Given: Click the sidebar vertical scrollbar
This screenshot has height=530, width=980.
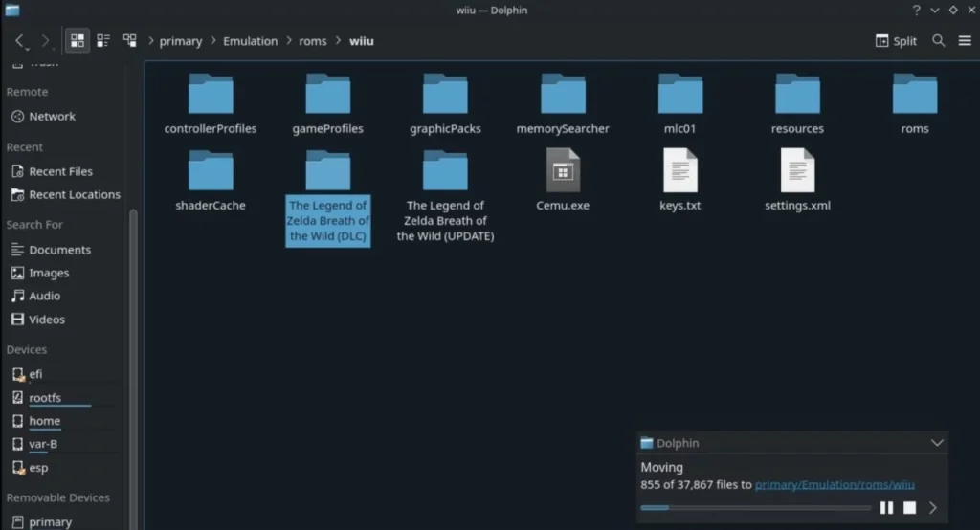Looking at the screenshot, I should (133, 368).
